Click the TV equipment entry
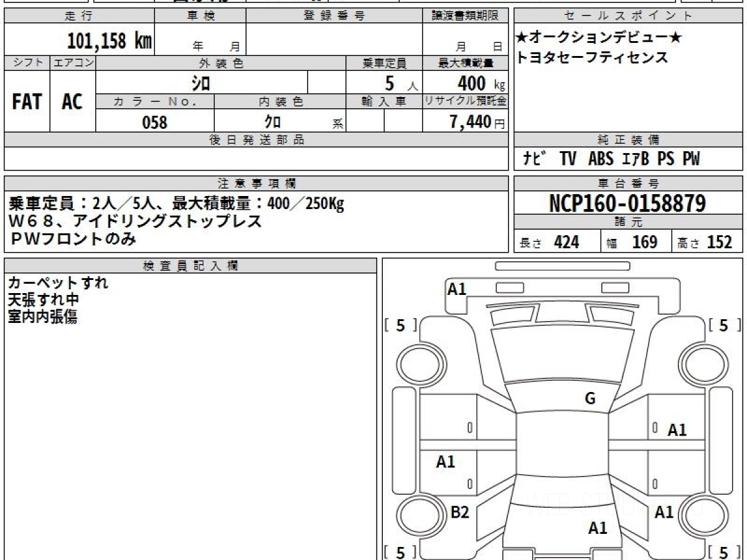Viewport: 747px width, 560px height. pyautogui.click(x=568, y=159)
